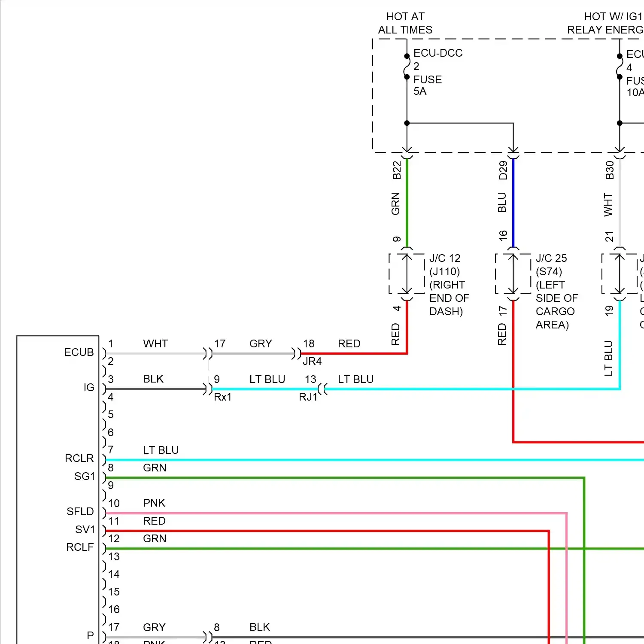
Task: Click the RJ1 connector label
Action: pyautogui.click(x=308, y=397)
